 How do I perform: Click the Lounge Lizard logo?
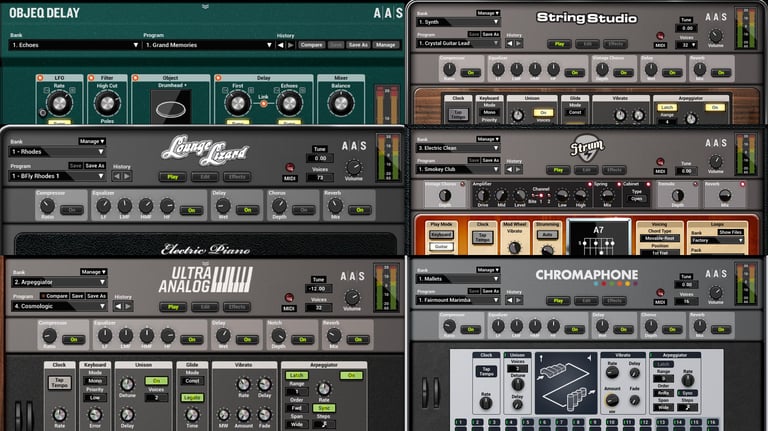click(x=205, y=150)
